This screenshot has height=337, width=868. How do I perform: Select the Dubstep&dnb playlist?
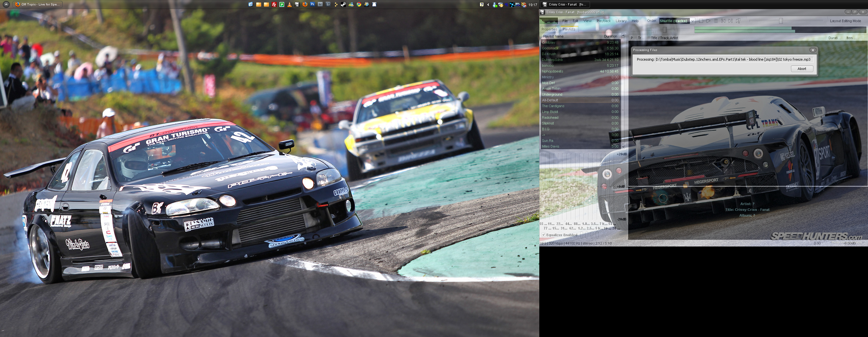pos(580,60)
